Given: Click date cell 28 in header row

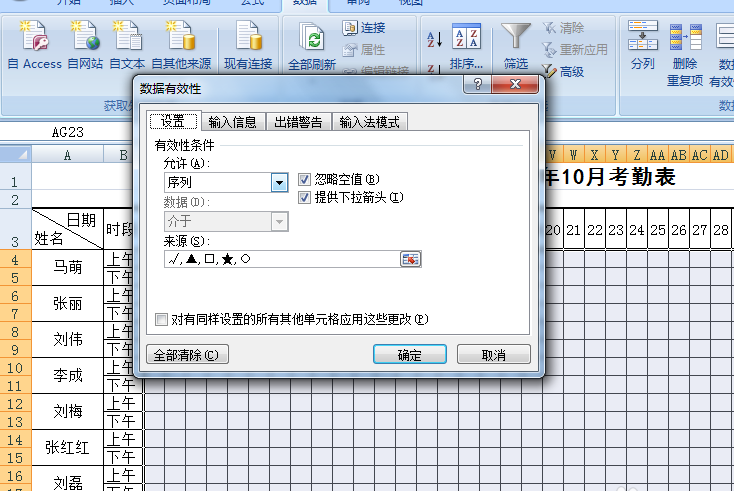Looking at the screenshot, I should pyautogui.click(x=720, y=229).
